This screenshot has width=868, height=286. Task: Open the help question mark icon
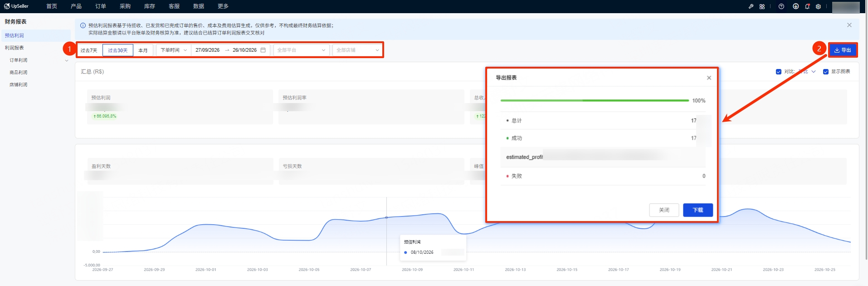[781, 6]
